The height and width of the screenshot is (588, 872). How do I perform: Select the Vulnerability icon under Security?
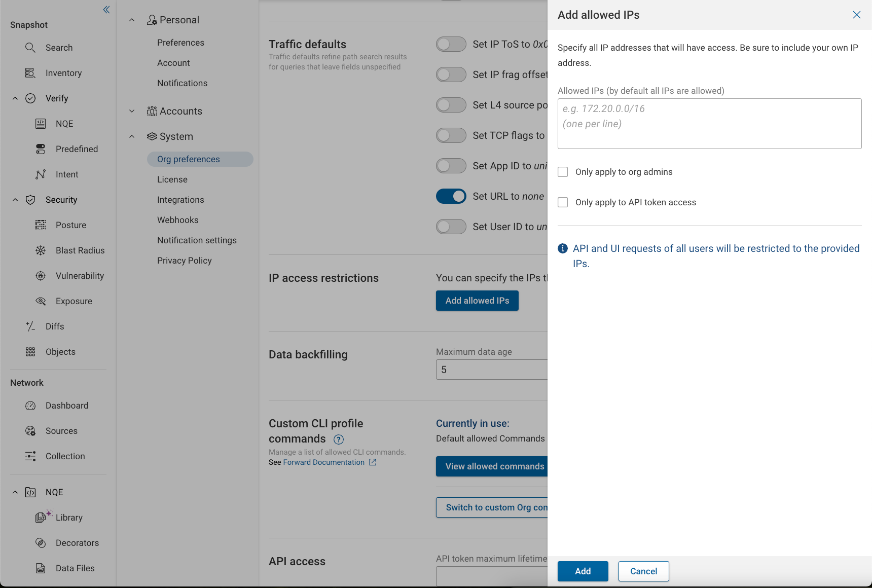tap(41, 275)
